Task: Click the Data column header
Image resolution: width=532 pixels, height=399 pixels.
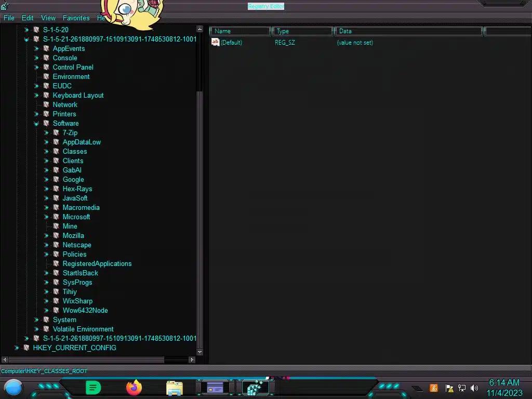Action: click(409, 31)
